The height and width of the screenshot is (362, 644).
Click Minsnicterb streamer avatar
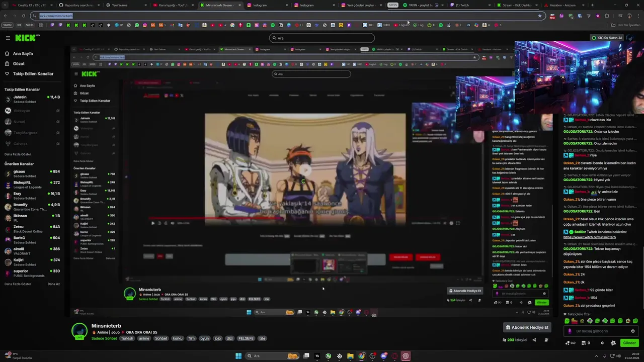[79, 331]
